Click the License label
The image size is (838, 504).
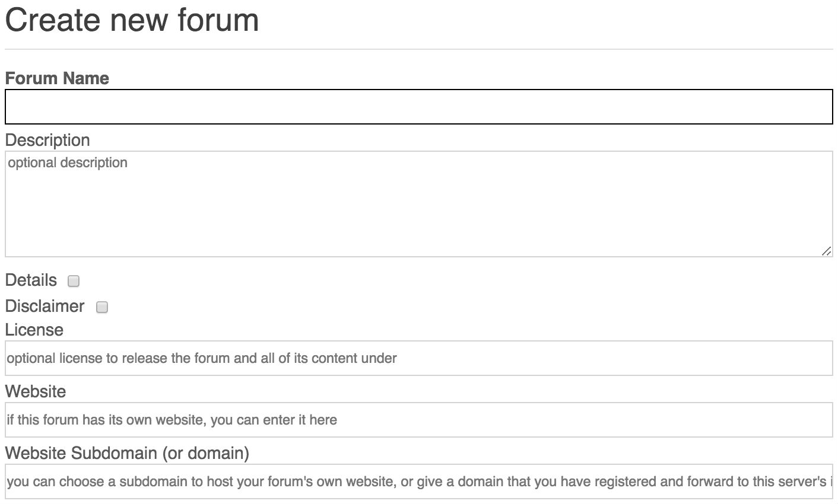pyautogui.click(x=34, y=330)
